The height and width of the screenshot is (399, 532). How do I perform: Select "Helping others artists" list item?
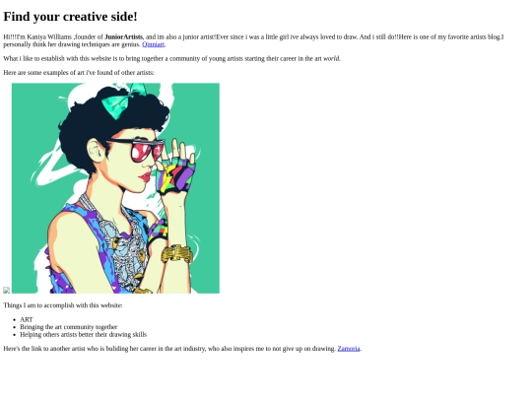pos(83,335)
